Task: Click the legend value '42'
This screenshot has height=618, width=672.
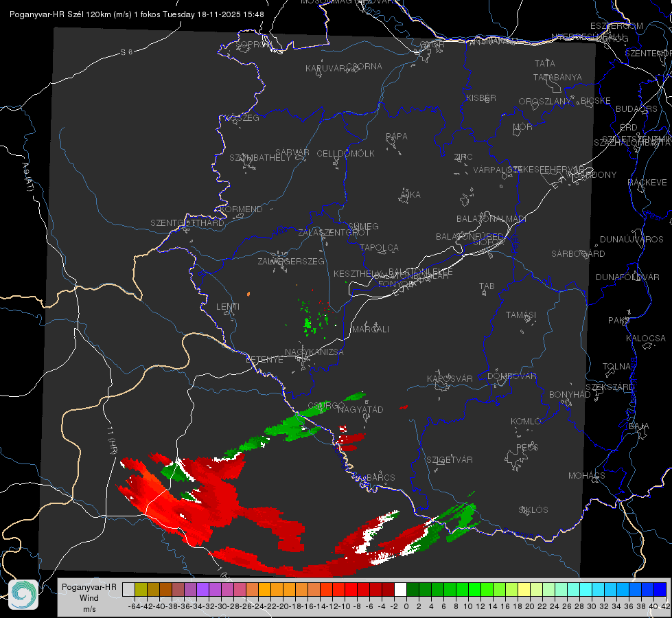Action: (x=666, y=606)
